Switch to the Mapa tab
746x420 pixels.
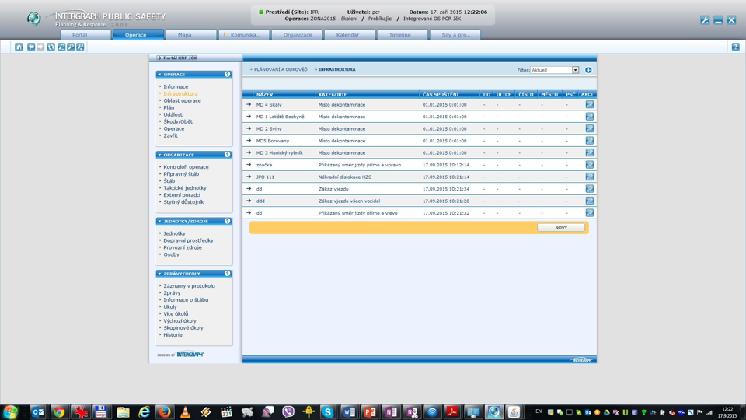click(190, 35)
